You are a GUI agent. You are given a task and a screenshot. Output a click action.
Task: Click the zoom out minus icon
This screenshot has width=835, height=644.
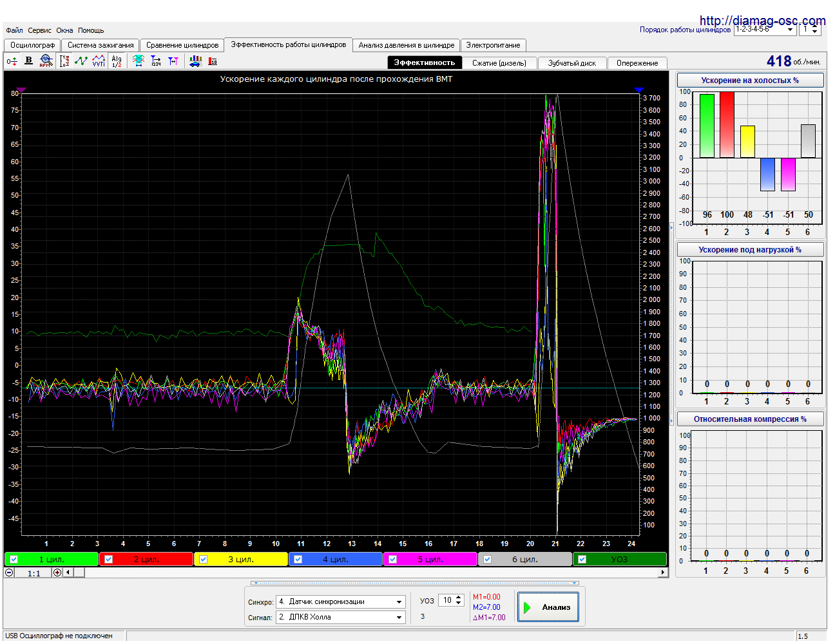click(x=9, y=573)
